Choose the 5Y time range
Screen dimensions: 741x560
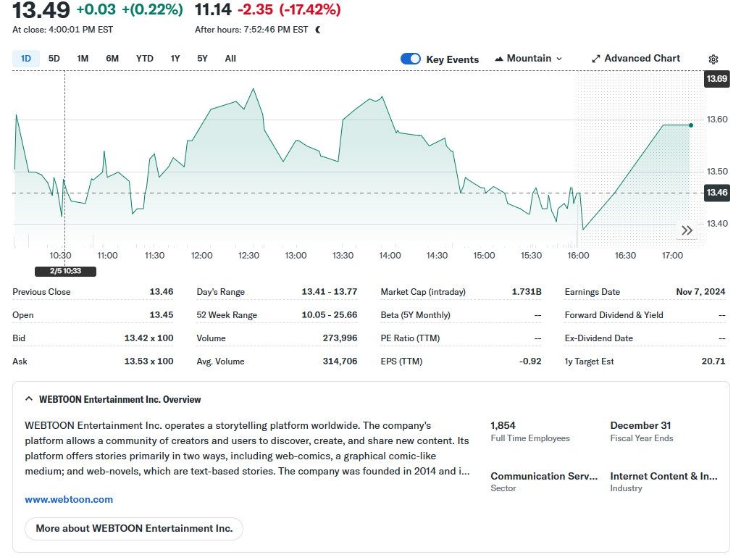point(202,59)
